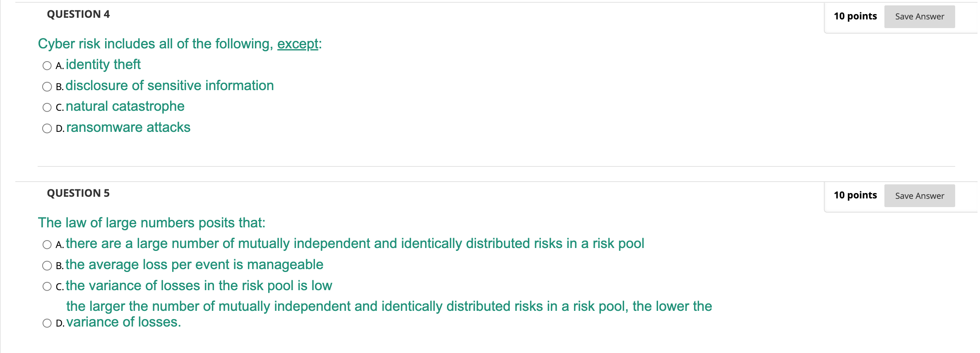Select answer D ransomware attacks
Screen dimensions: 980x353
(x=47, y=128)
